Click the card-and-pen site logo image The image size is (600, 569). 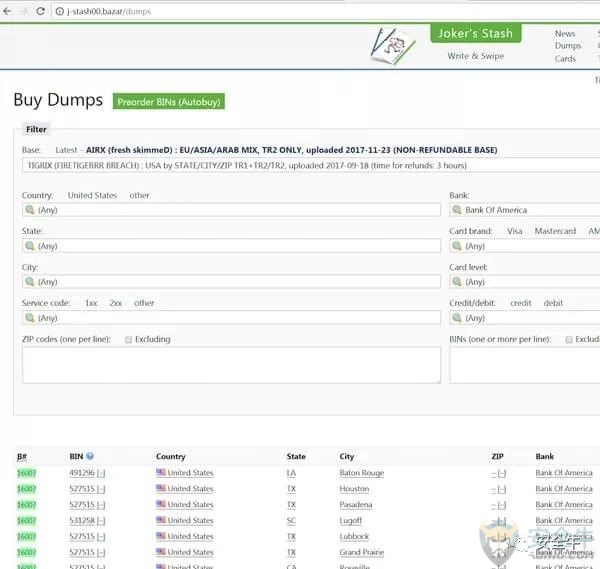393,46
